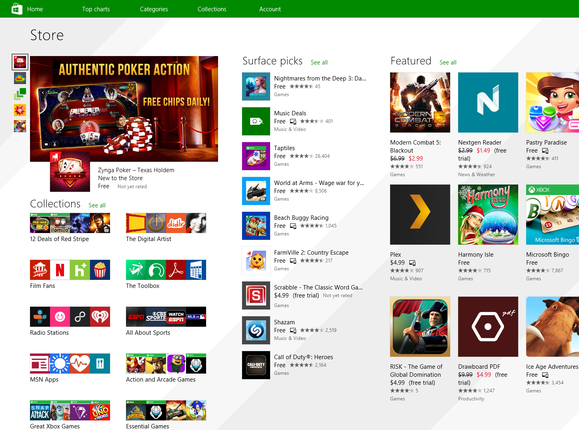Select the green squares spotlight thumbnail
579x430 pixels.
(x=20, y=94)
